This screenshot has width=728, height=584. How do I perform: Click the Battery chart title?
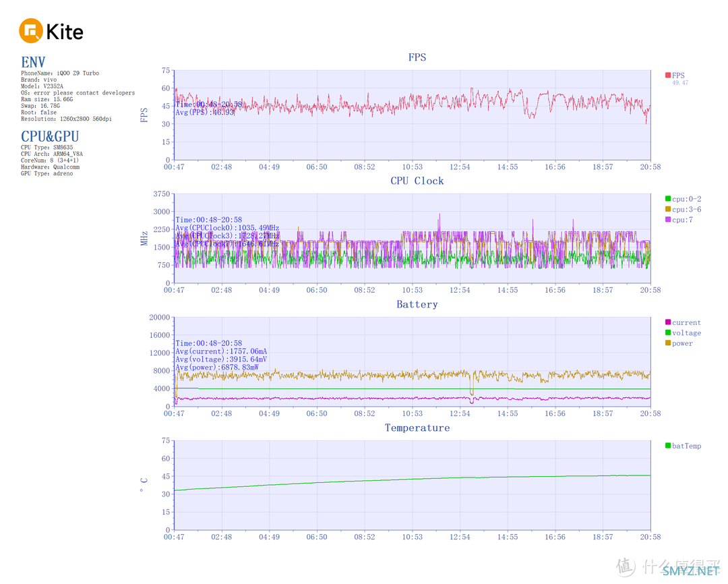[x=417, y=304]
